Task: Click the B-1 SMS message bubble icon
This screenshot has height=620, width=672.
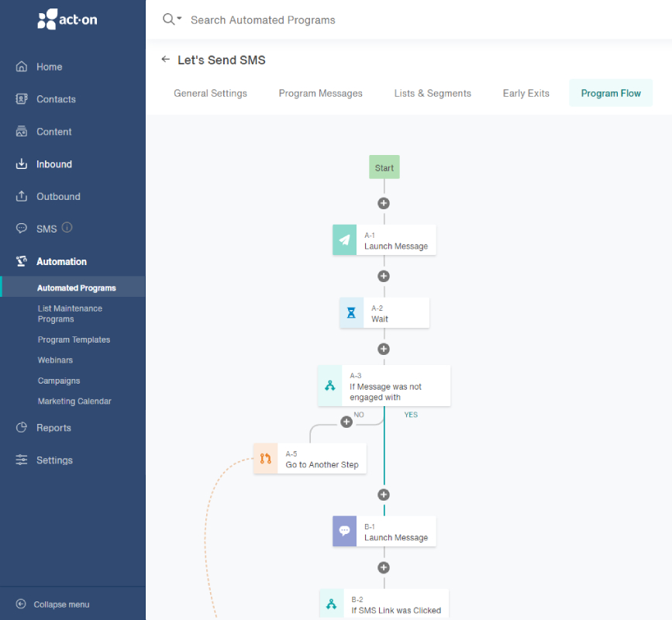Action: click(x=345, y=532)
